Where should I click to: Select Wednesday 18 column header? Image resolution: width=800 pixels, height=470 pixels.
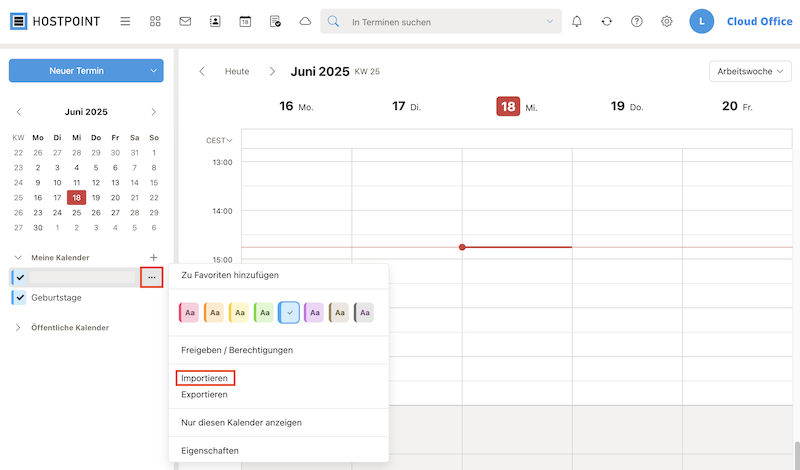[x=517, y=106]
